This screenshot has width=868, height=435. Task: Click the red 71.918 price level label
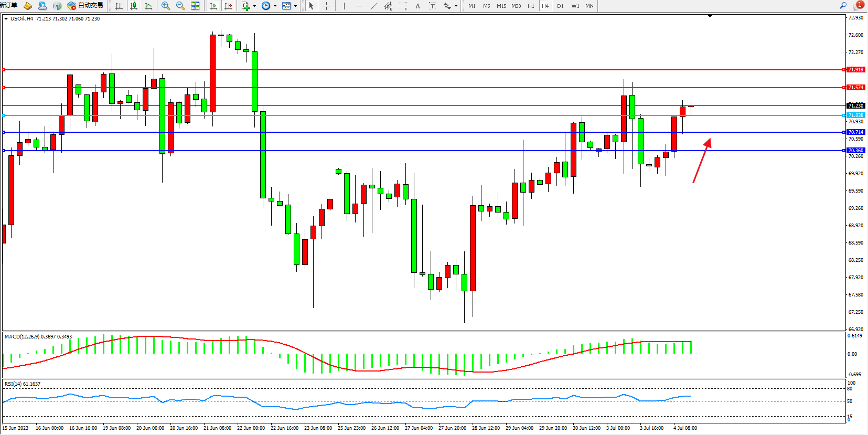click(x=855, y=70)
